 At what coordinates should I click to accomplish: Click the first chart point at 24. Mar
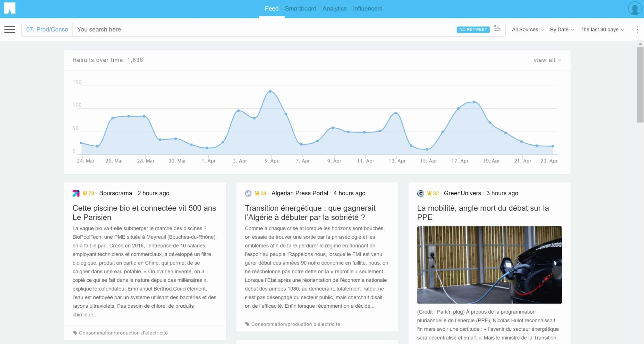point(81,143)
